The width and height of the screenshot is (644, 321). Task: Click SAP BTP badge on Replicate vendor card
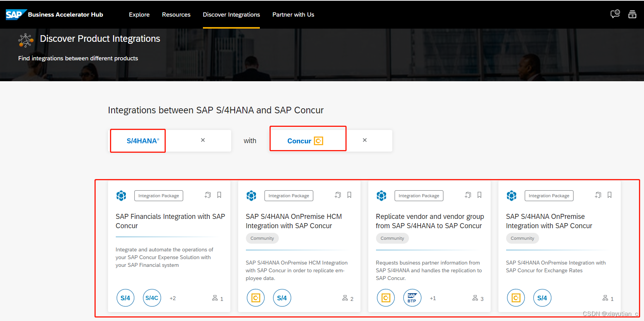pyautogui.click(x=412, y=298)
